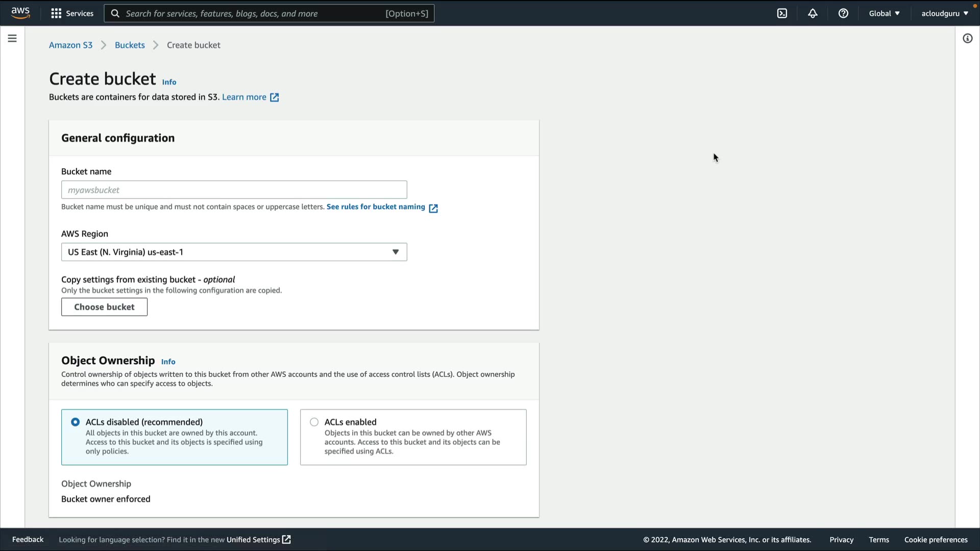Open the notifications bell

pos(813,13)
